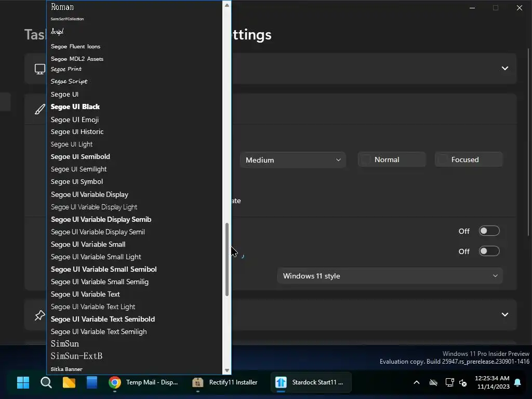Choose the SimSun-ExtB font
The image size is (532, 399).
[x=135, y=356]
